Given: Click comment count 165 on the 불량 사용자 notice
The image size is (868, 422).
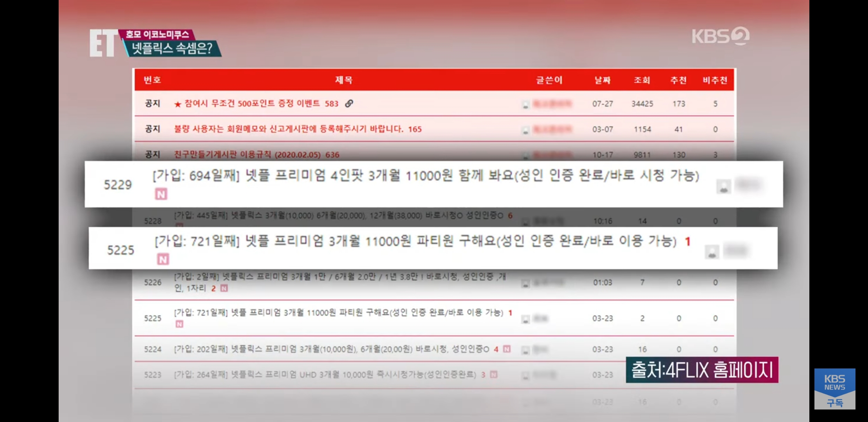Looking at the screenshot, I should pyautogui.click(x=415, y=129).
